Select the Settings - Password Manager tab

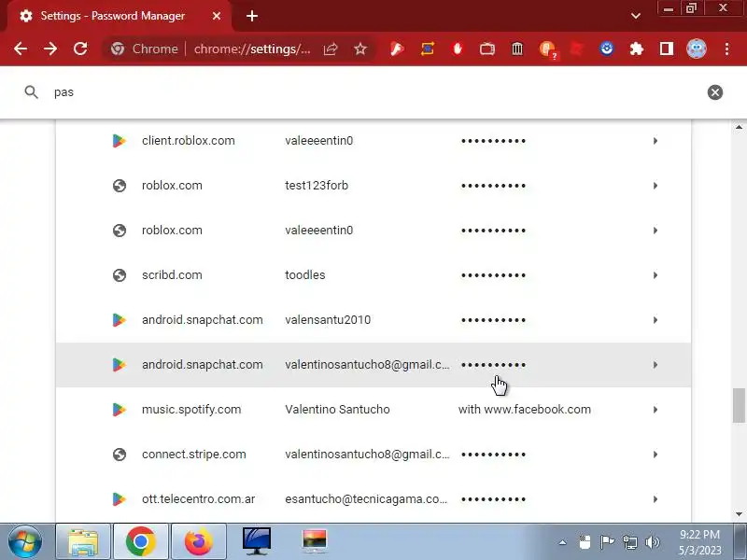[120, 16]
